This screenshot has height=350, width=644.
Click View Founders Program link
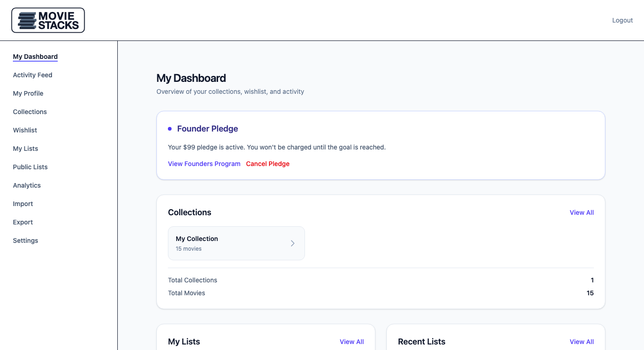point(204,164)
